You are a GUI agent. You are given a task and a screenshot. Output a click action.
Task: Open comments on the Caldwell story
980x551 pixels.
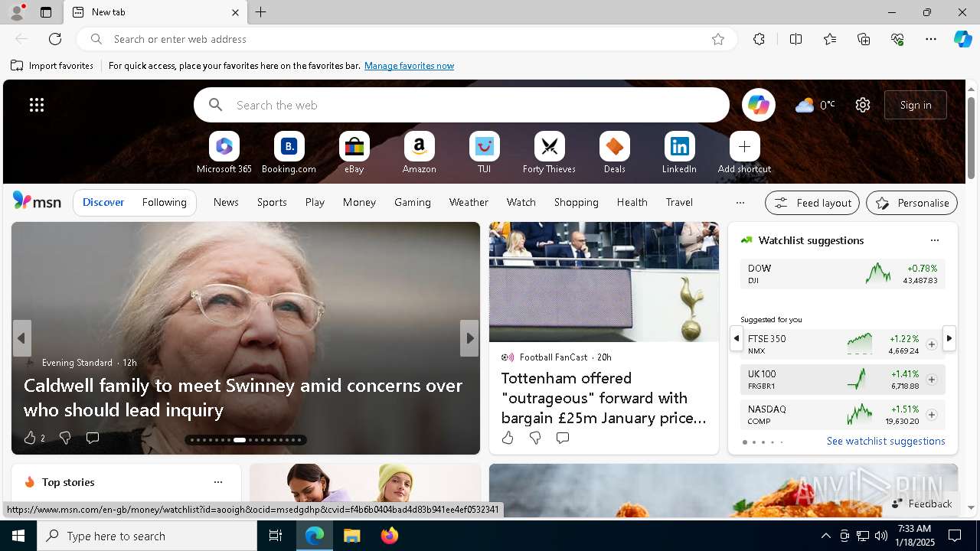(x=93, y=438)
